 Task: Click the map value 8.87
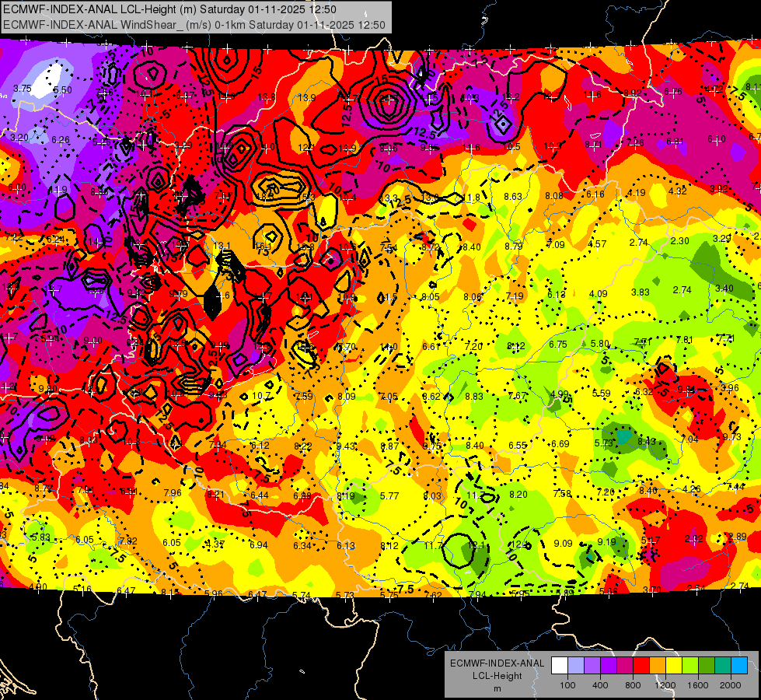point(389,446)
